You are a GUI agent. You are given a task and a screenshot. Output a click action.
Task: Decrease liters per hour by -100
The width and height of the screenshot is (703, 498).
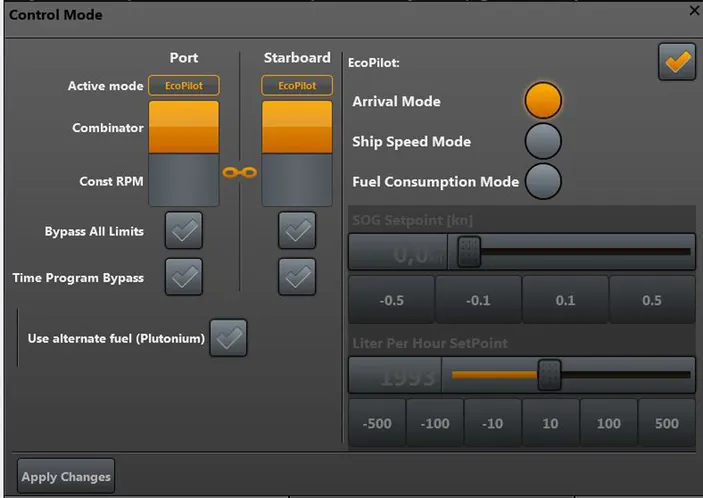point(435,423)
